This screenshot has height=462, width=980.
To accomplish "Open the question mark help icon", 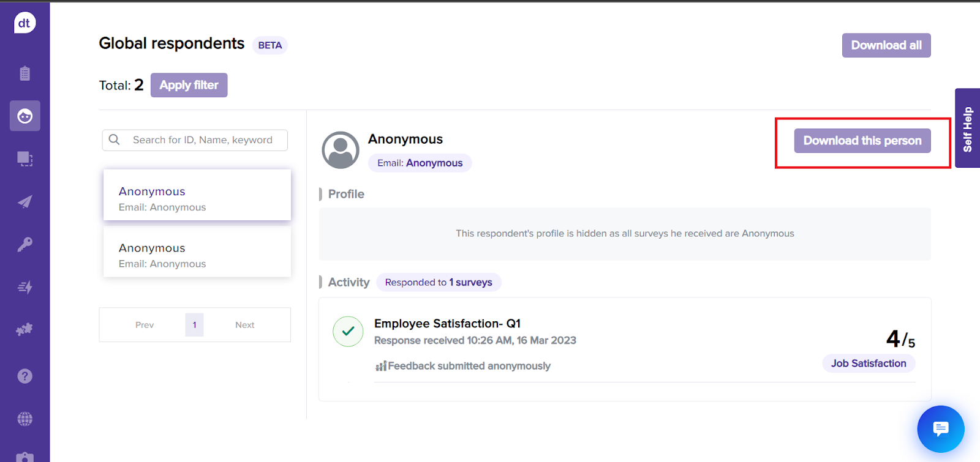I will pyautogui.click(x=24, y=376).
